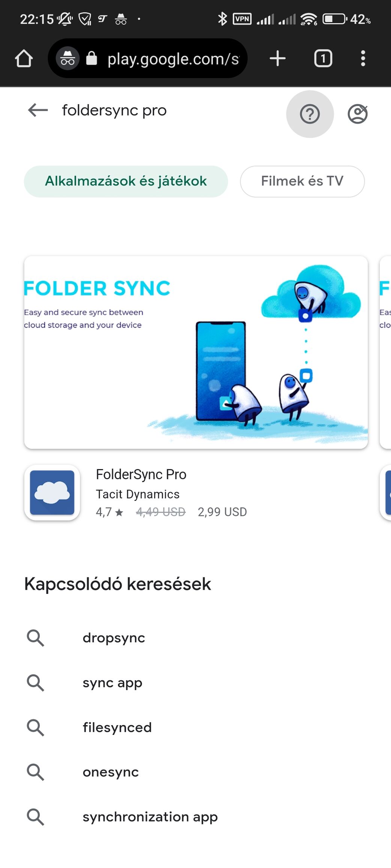This screenshot has width=391, height=868.
Task: Select the Alkalmazások és játékok filter chip
Action: tap(126, 181)
